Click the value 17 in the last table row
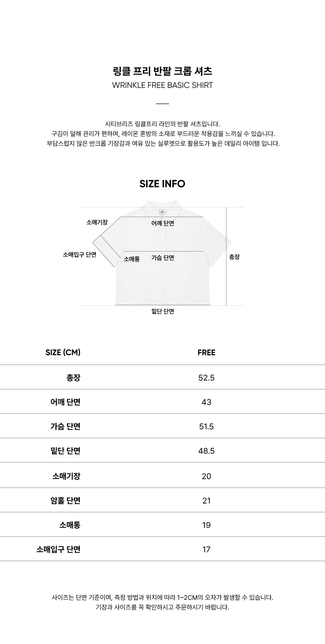Screen dimensions: 325x644 [206, 550]
